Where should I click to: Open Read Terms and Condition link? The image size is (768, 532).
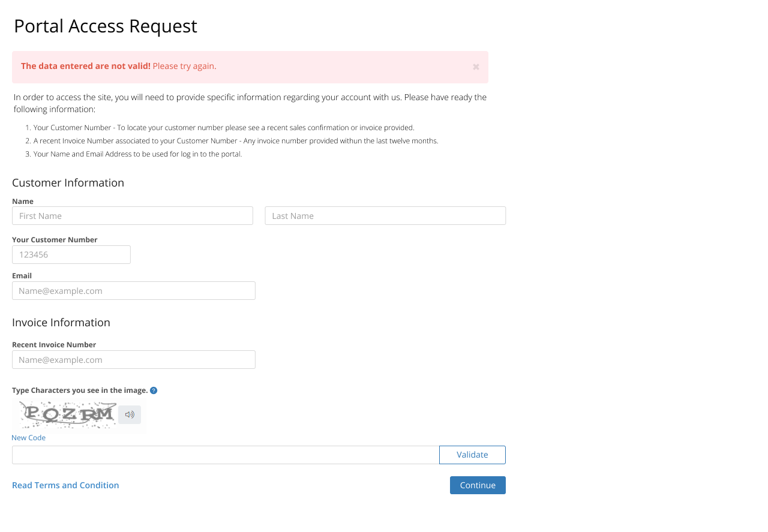click(x=65, y=485)
